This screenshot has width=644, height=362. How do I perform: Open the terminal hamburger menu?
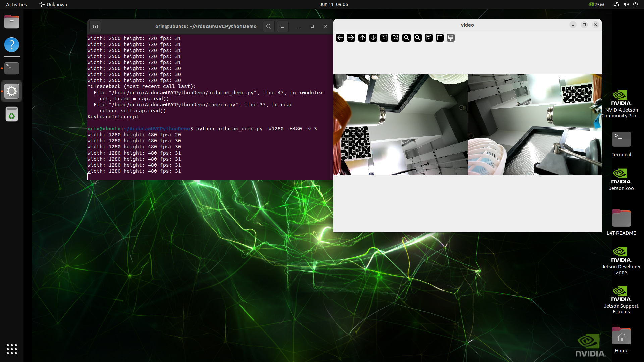pos(283,26)
